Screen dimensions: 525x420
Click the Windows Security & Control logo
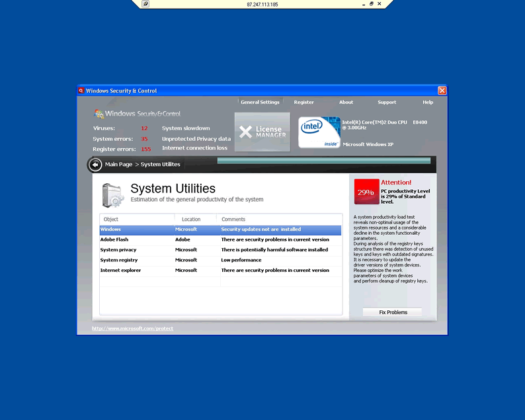coord(138,114)
